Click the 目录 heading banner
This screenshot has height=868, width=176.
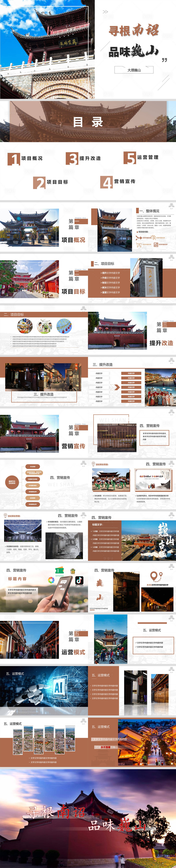click(88, 122)
